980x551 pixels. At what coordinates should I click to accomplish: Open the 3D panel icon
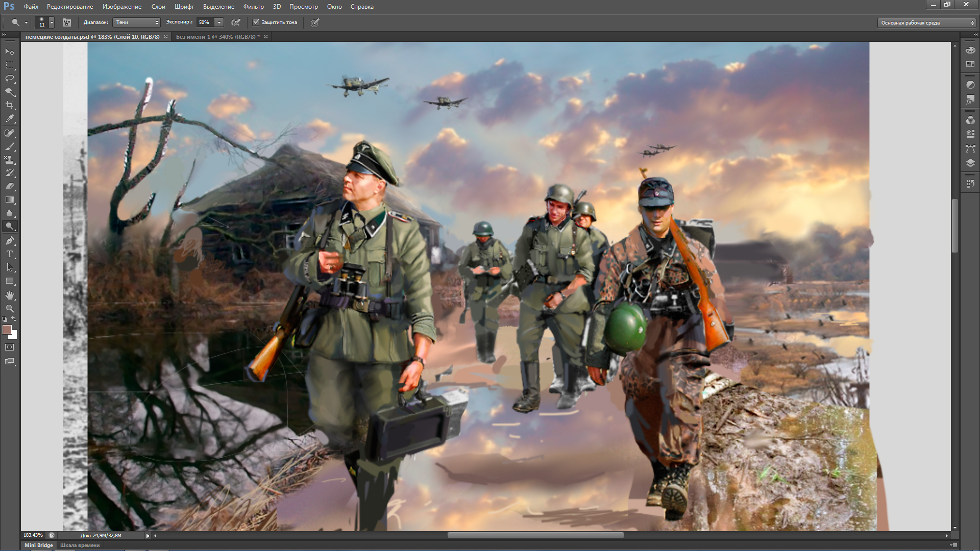pos(970,134)
